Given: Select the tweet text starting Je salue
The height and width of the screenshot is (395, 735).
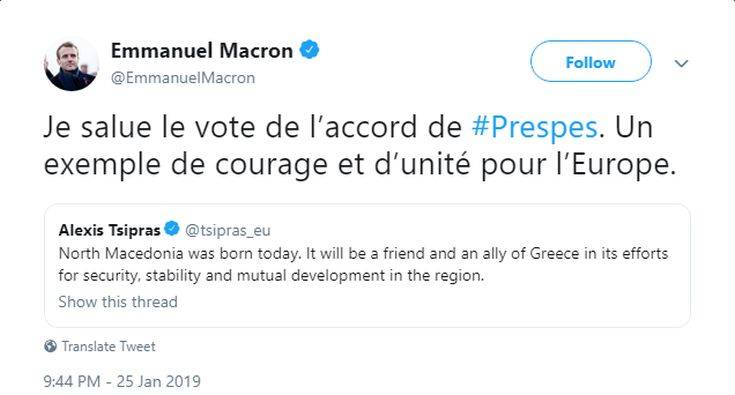Looking at the screenshot, I should [x=360, y=146].
